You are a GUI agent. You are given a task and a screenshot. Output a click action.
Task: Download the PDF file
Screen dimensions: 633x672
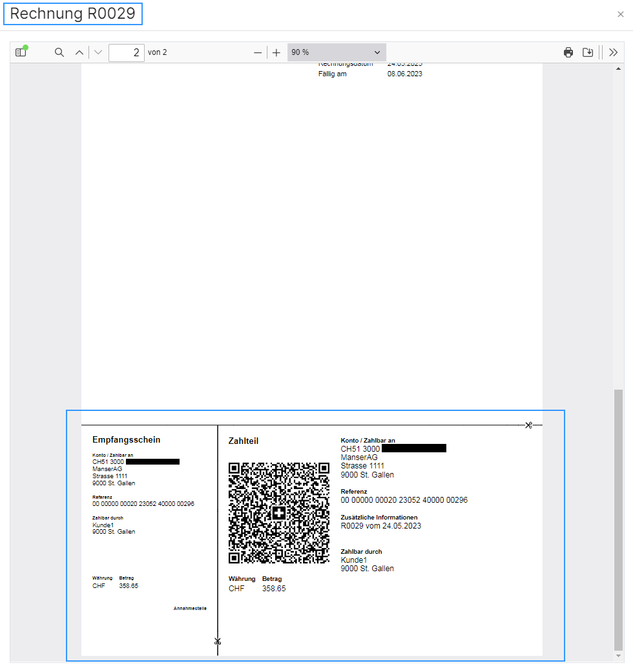tap(588, 52)
